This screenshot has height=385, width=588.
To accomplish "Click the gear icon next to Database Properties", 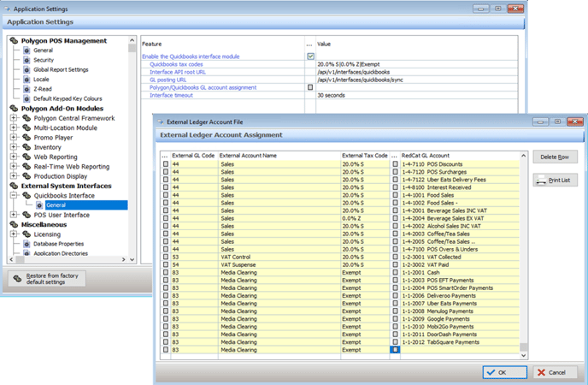I will pos(26,244).
